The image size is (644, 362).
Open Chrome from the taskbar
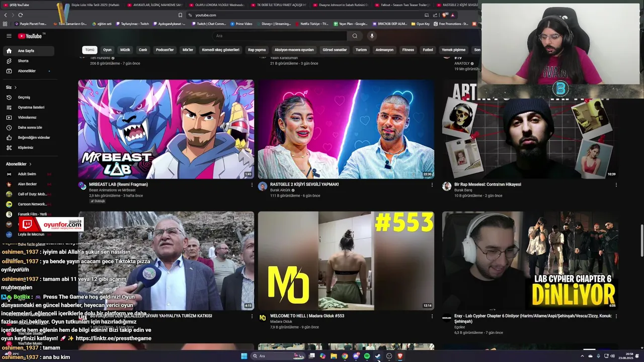click(345, 356)
